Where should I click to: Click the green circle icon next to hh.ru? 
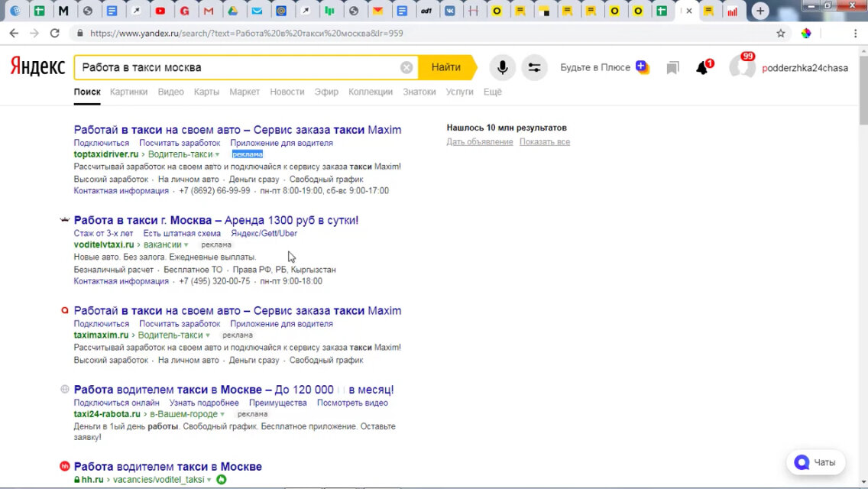(x=222, y=480)
